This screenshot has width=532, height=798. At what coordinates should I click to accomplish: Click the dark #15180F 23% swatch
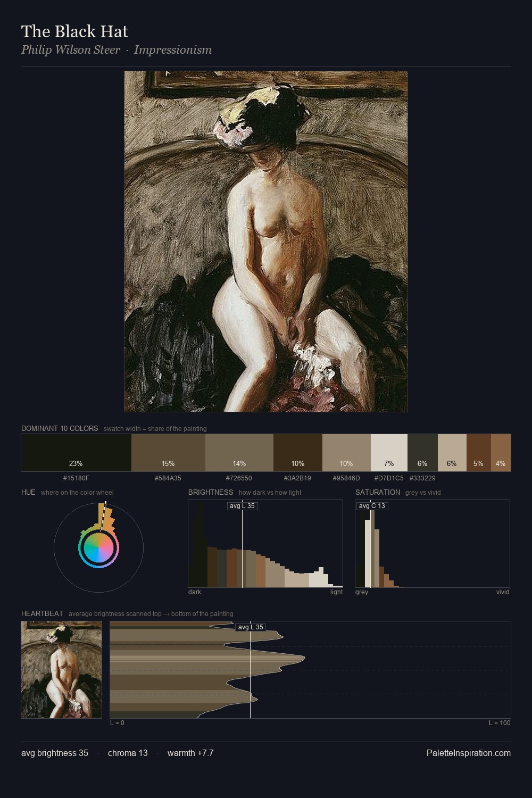pyautogui.click(x=76, y=453)
